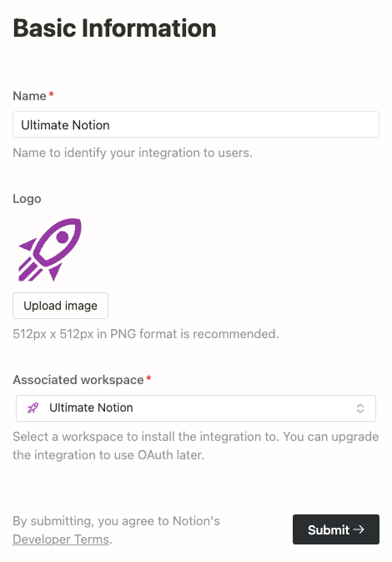Click the large purple rocket logo image

tap(50, 250)
